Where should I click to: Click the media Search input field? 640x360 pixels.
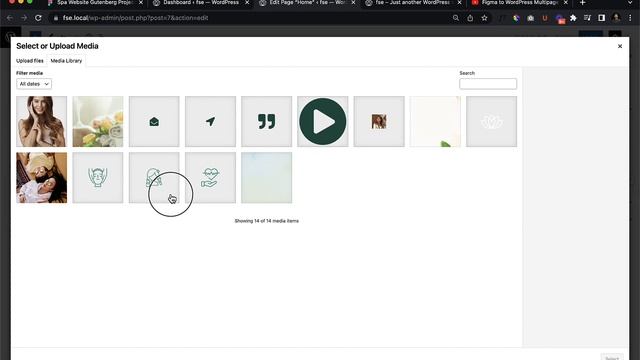[488, 84]
